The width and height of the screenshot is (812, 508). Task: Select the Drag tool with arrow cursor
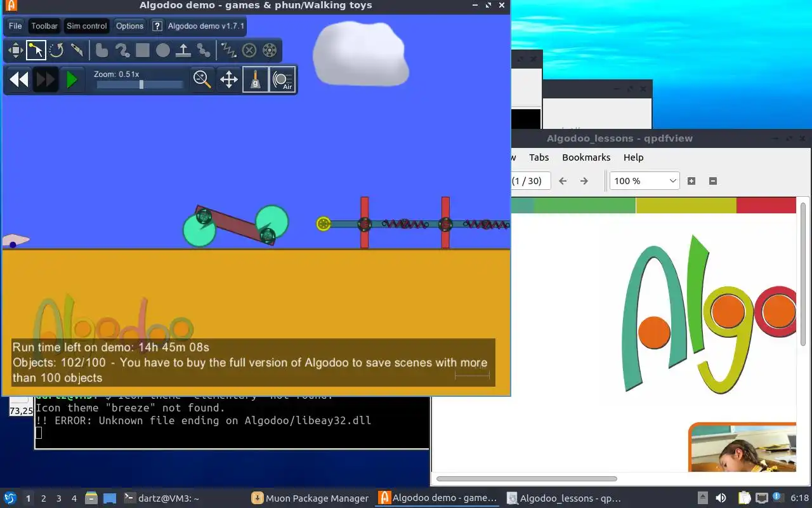[36, 50]
